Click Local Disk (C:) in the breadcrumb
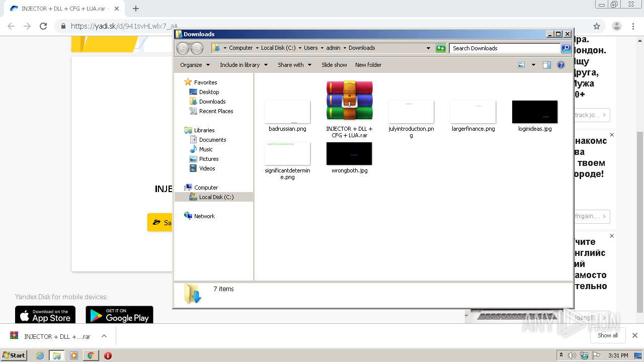This screenshot has width=644, height=362. (278, 48)
